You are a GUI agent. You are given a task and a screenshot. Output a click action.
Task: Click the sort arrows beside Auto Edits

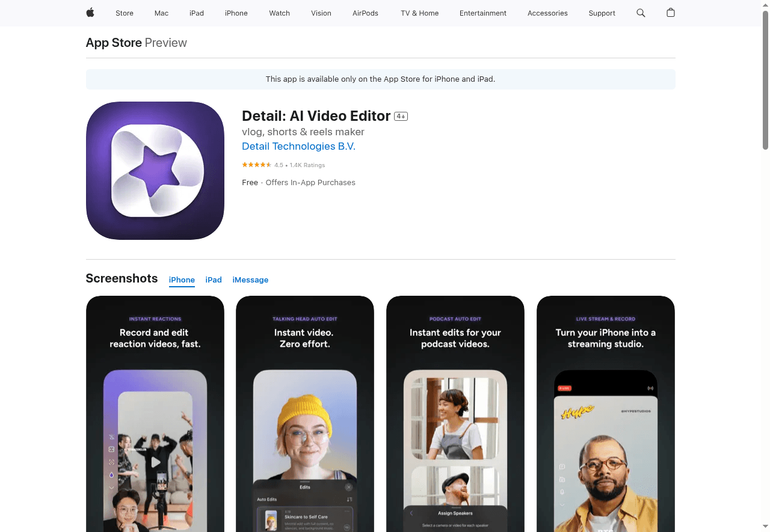point(350,499)
